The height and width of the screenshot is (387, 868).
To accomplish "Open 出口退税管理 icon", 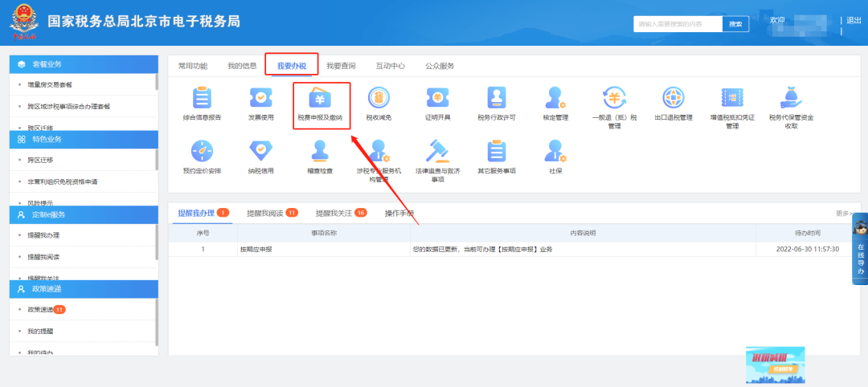I will 674,98.
